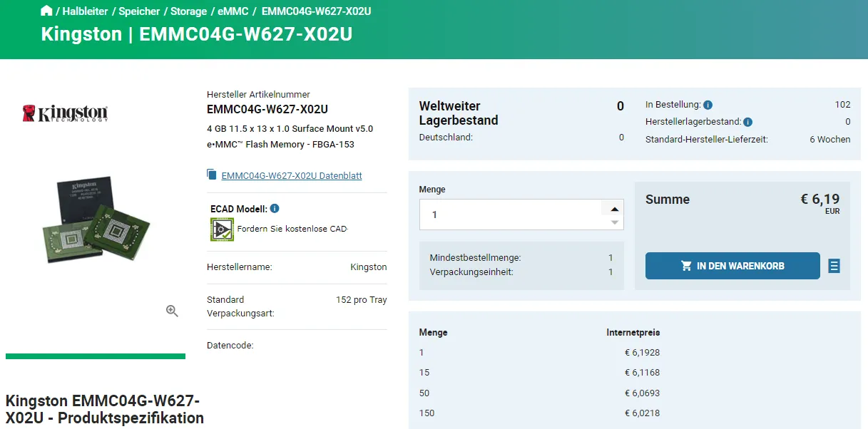Image resolution: width=868 pixels, height=429 pixels.
Task: Open Storage breadcrumb category
Action: point(188,11)
